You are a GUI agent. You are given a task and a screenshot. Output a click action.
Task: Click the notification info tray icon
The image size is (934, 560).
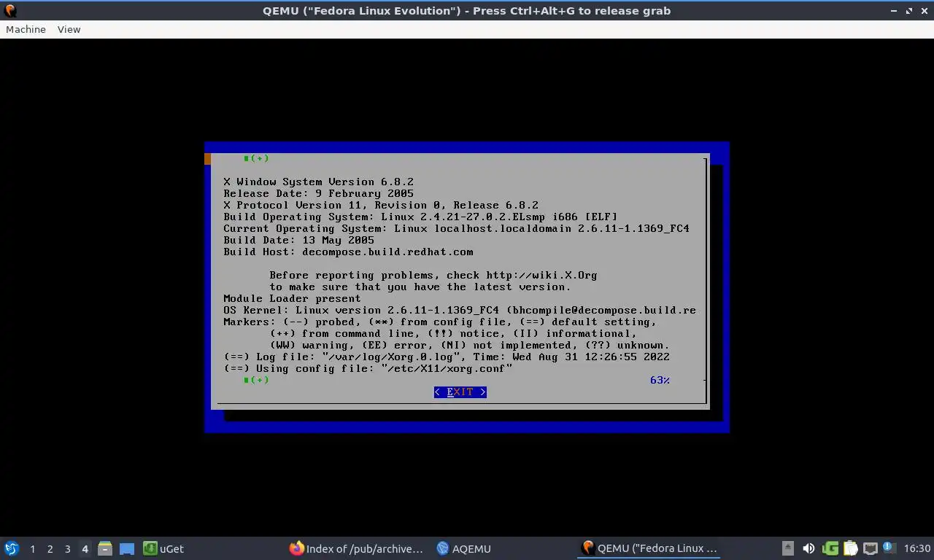click(889, 548)
